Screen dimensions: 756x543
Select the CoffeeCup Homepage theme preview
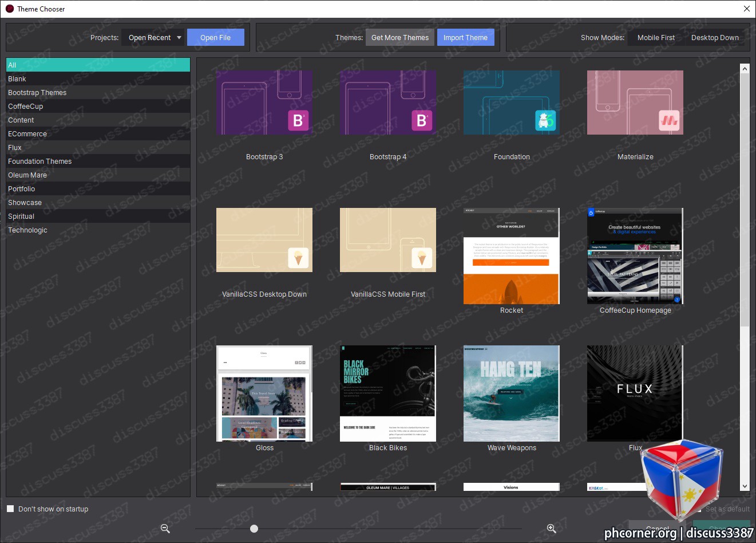635,256
